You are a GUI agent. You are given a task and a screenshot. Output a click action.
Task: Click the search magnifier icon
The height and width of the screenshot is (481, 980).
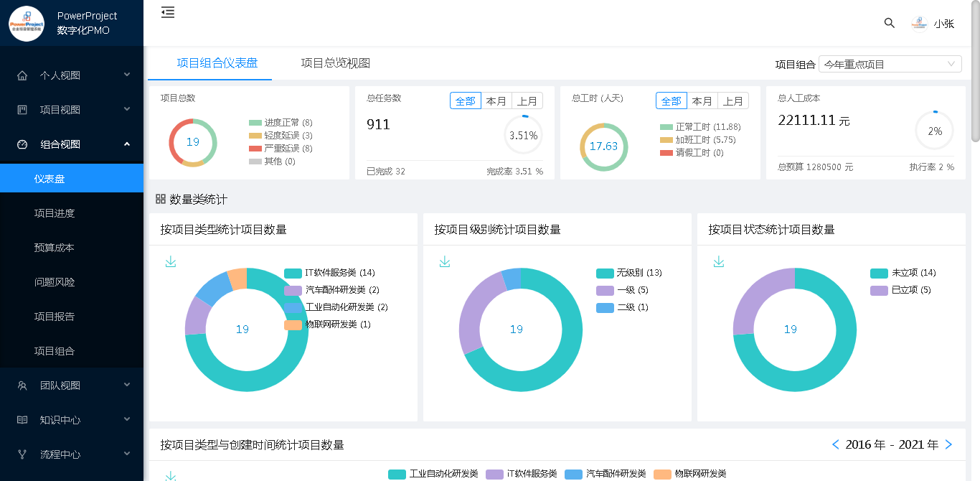click(889, 23)
